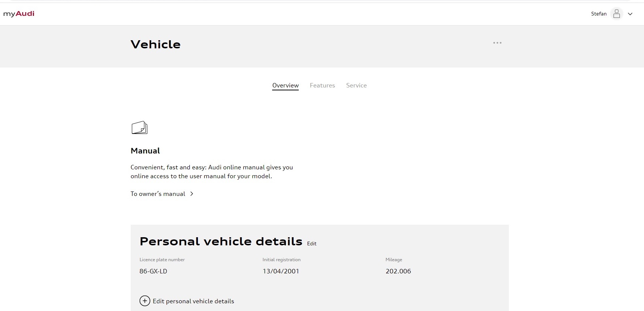
Task: Click Edit beside Personal vehicle details
Action: tap(312, 243)
